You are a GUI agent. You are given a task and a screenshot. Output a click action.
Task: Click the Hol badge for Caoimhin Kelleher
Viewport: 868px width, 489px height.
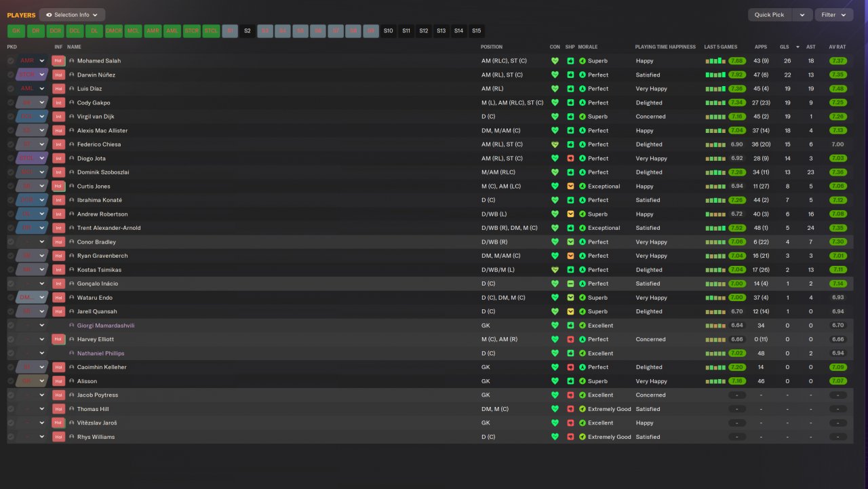click(58, 367)
